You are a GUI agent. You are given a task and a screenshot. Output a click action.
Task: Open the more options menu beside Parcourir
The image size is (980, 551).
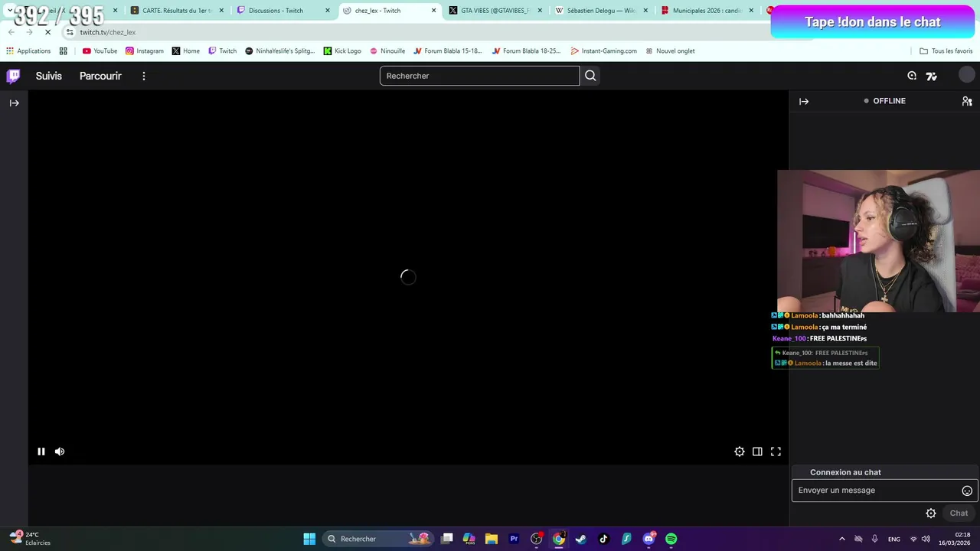tap(143, 76)
